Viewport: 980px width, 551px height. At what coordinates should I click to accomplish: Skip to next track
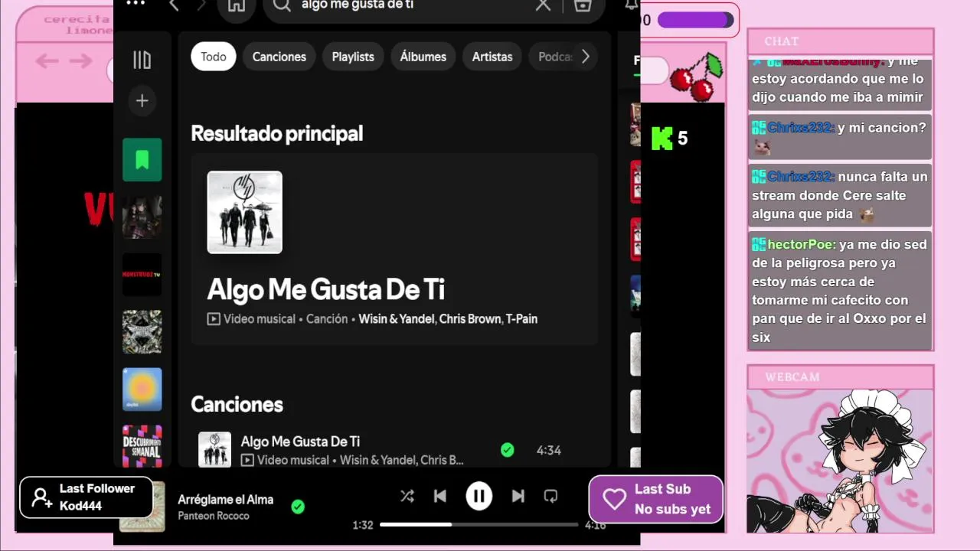[518, 497]
